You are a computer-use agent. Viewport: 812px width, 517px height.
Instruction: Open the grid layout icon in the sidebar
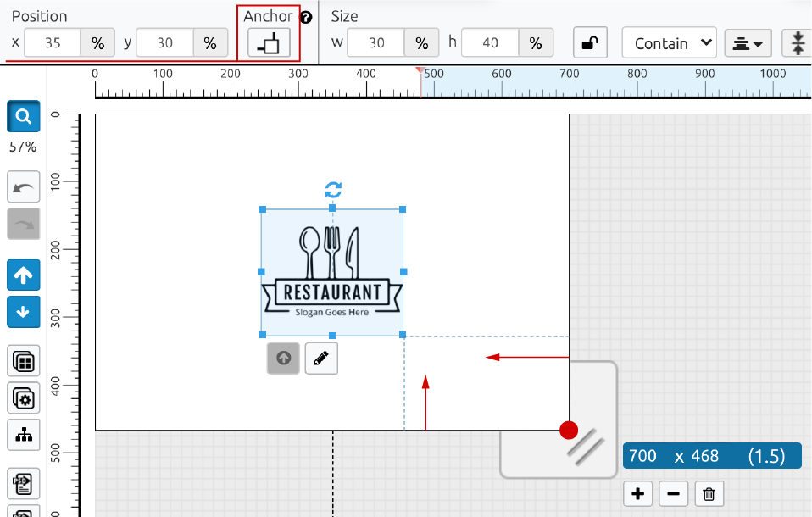pyautogui.click(x=23, y=360)
